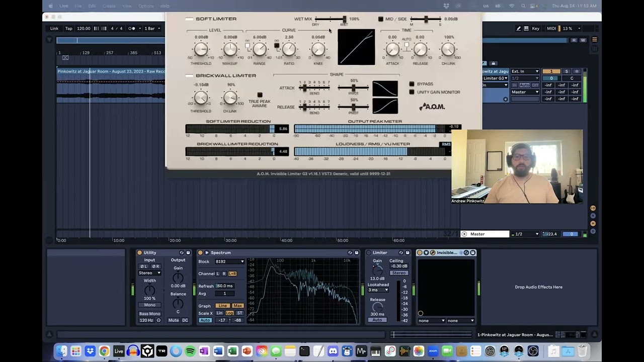Screen dimensions: 644x362
Task: Click the Invisible Limiter plug-in wrench icon
Action: [432, 253]
